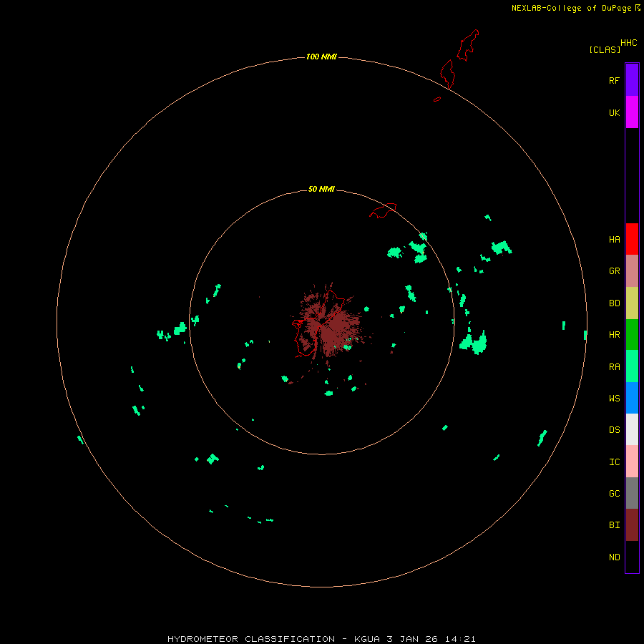Image resolution: width=644 pixels, height=644 pixels.
Task: Click the BI legend label
Action: pyautogui.click(x=614, y=525)
